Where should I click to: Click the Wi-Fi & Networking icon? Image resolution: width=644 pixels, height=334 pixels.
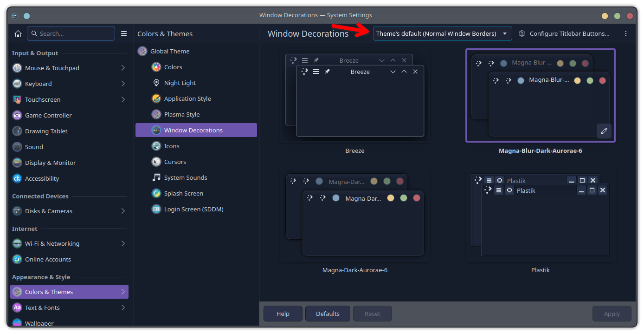(17, 243)
